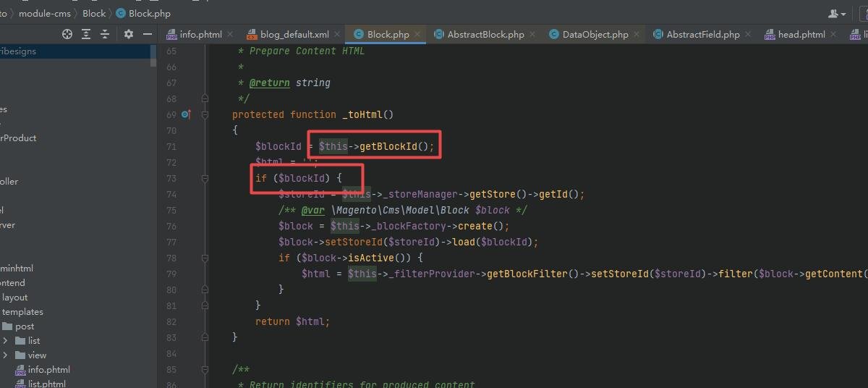
Task: Switch to the AbstractBlock.php tab
Action: [485, 34]
